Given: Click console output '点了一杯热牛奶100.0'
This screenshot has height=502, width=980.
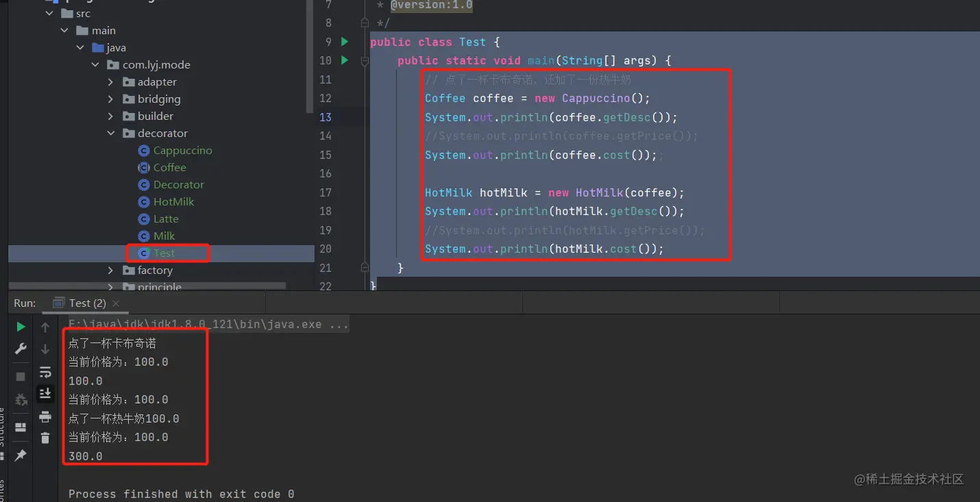Looking at the screenshot, I should [123, 418].
